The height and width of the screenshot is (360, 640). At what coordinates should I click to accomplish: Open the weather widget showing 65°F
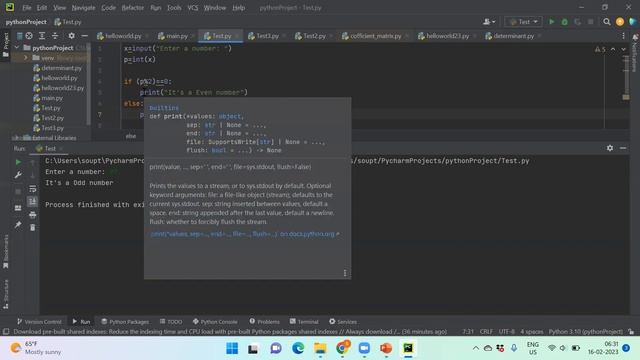(x=36, y=348)
